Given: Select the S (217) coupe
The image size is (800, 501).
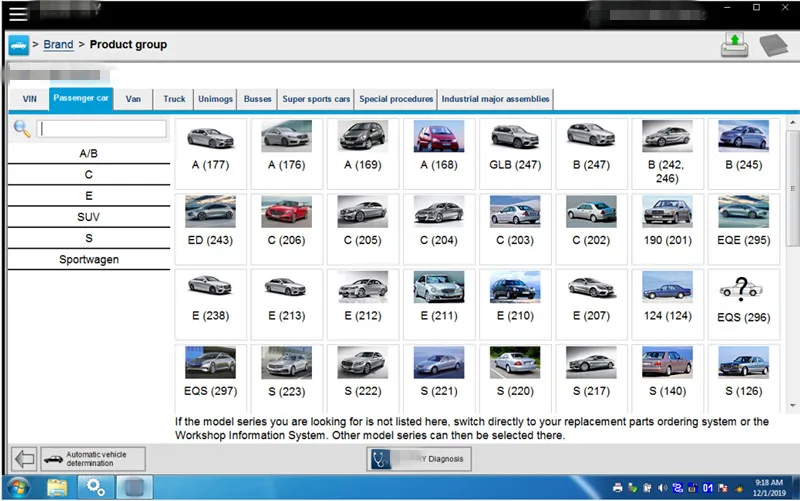Looking at the screenshot, I should [591, 378].
